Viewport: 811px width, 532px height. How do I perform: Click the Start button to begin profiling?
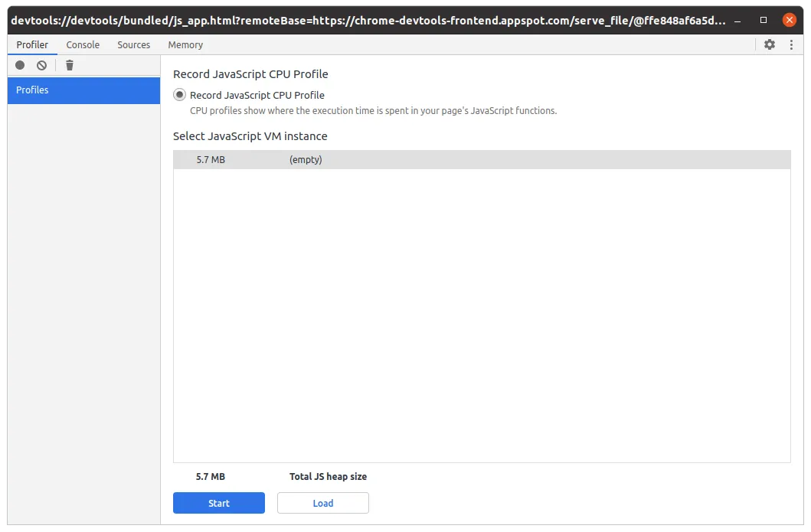pos(218,503)
